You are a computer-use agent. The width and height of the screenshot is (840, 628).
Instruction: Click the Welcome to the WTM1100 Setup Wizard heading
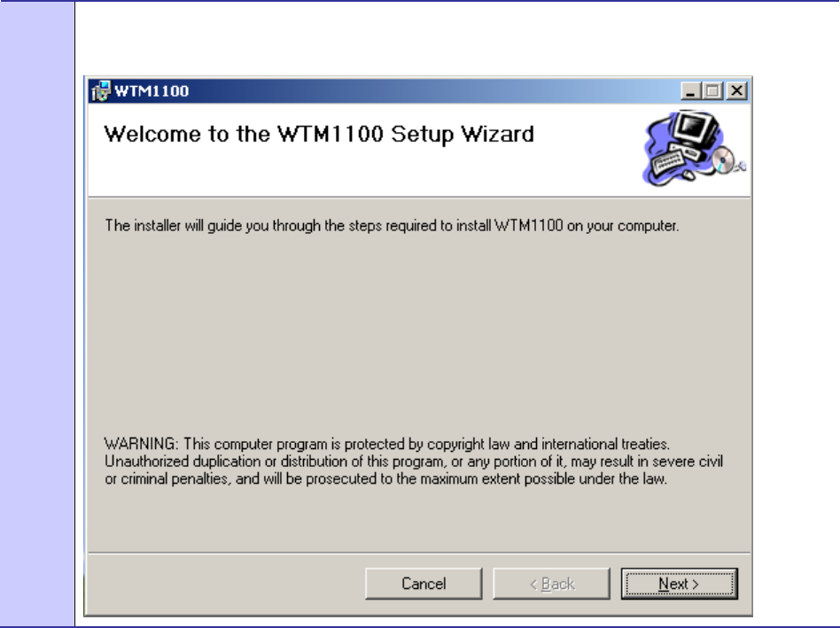pos(319,135)
